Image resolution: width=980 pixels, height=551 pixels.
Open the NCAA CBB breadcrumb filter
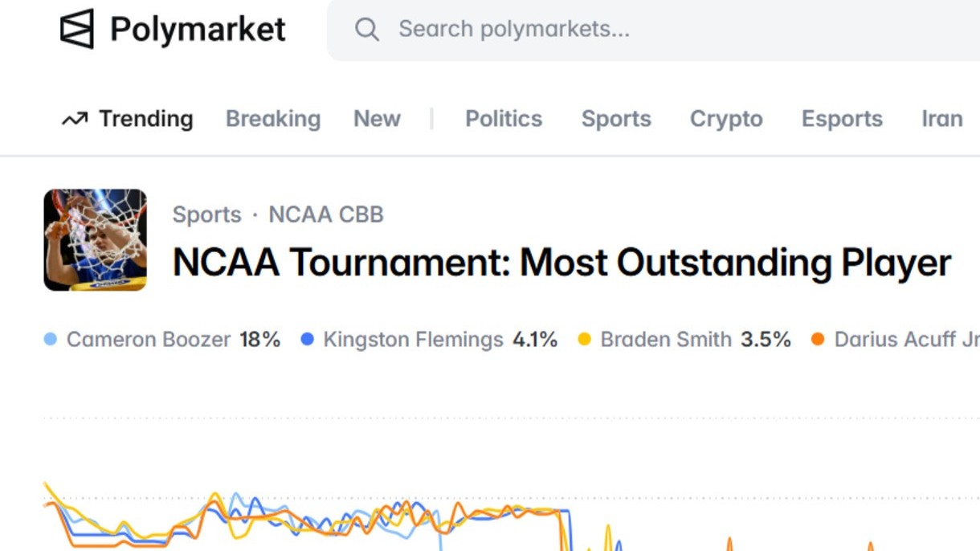tap(325, 214)
